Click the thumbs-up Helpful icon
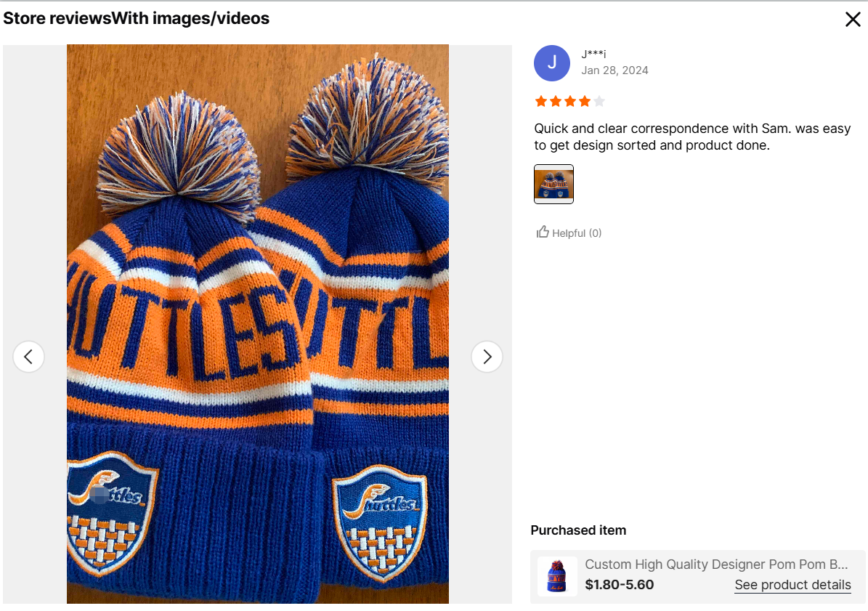 (x=543, y=232)
